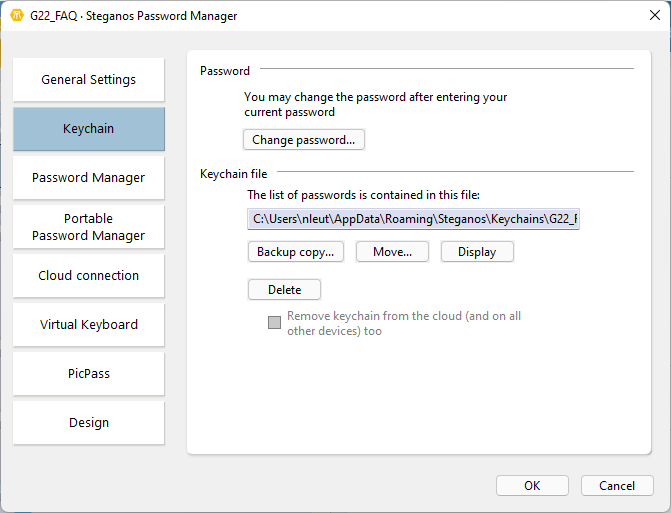Go to Portable Password Manager settings
The height and width of the screenshot is (513, 671).
click(x=89, y=227)
